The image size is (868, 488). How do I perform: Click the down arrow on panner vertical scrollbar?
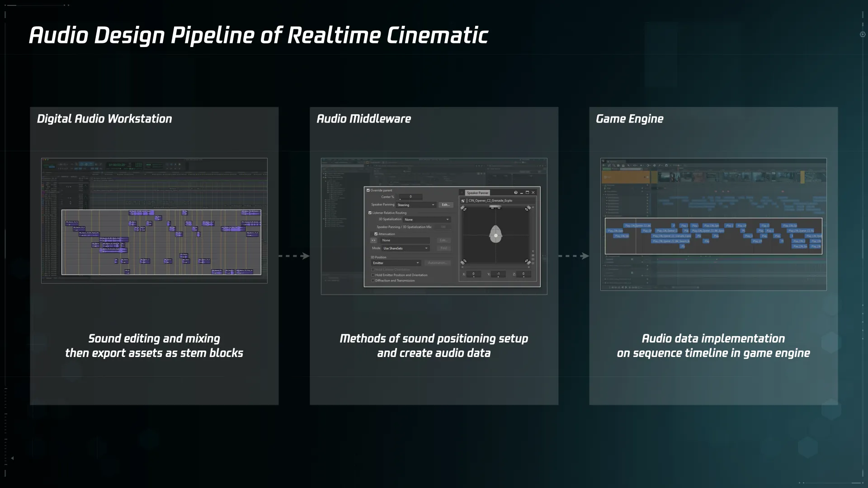point(533,251)
